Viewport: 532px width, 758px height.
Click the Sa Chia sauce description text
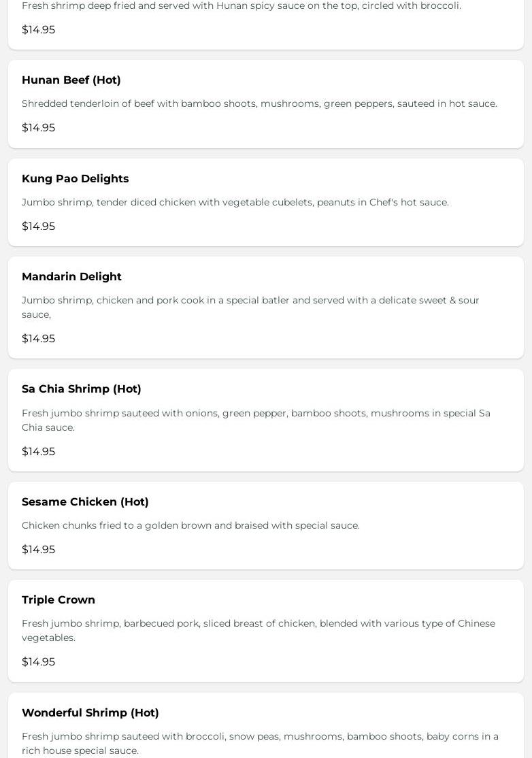coord(256,420)
